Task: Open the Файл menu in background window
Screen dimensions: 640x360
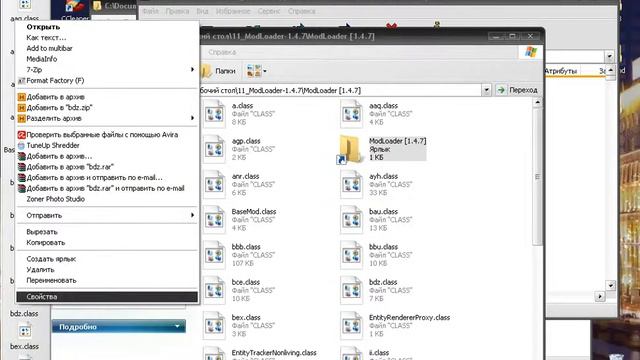Action: 151,11
